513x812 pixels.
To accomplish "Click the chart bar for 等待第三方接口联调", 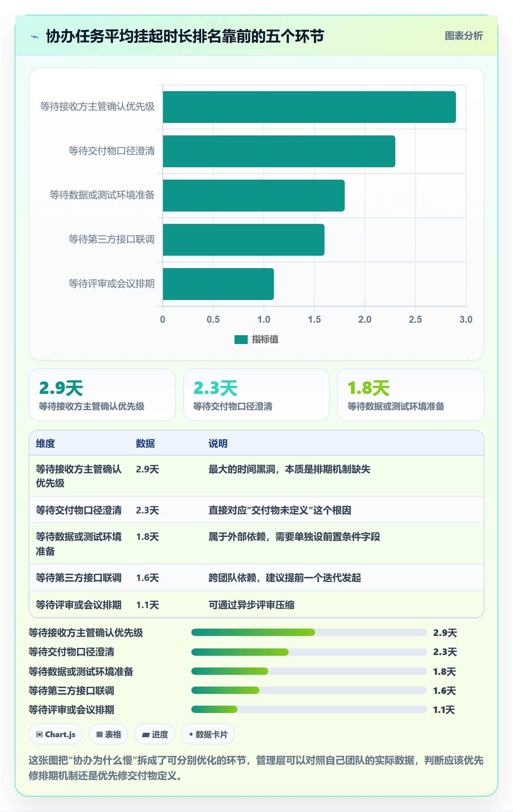I will click(x=244, y=240).
